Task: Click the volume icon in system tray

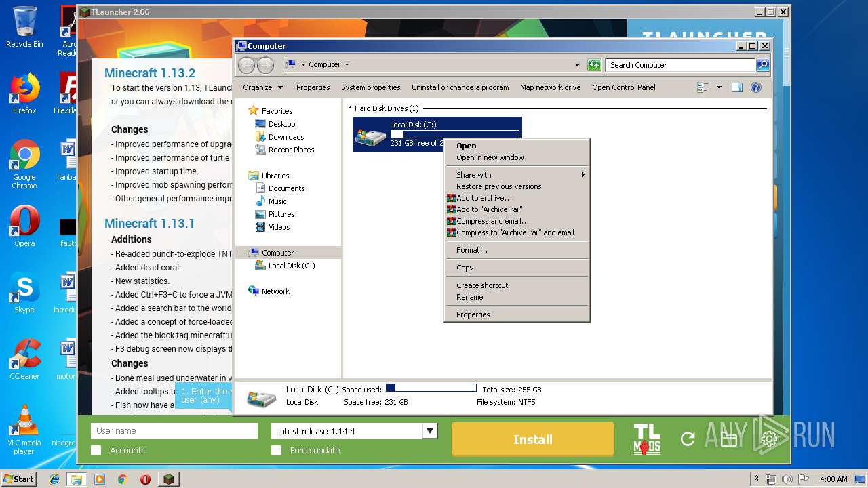Action: [787, 479]
